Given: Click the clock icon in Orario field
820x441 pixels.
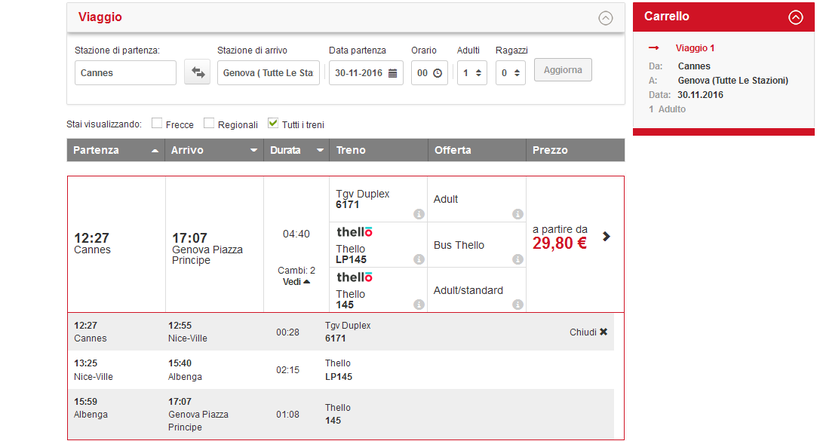Looking at the screenshot, I should (439, 73).
